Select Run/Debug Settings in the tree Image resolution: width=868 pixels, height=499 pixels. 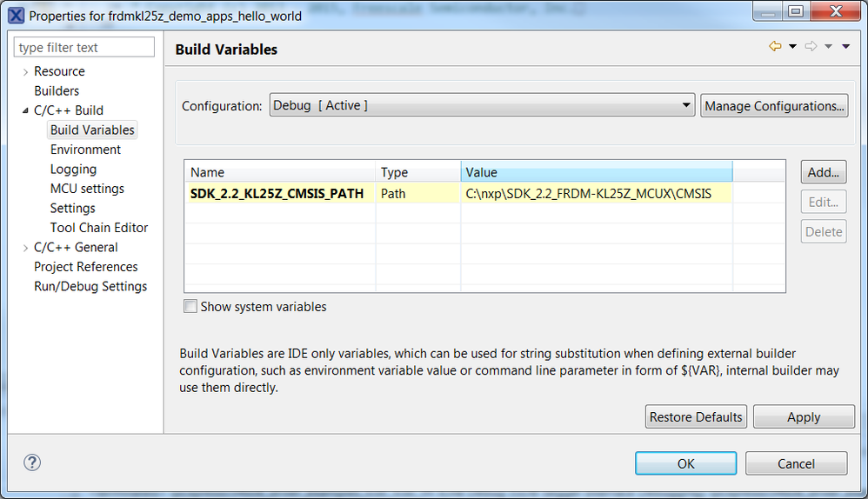90,286
